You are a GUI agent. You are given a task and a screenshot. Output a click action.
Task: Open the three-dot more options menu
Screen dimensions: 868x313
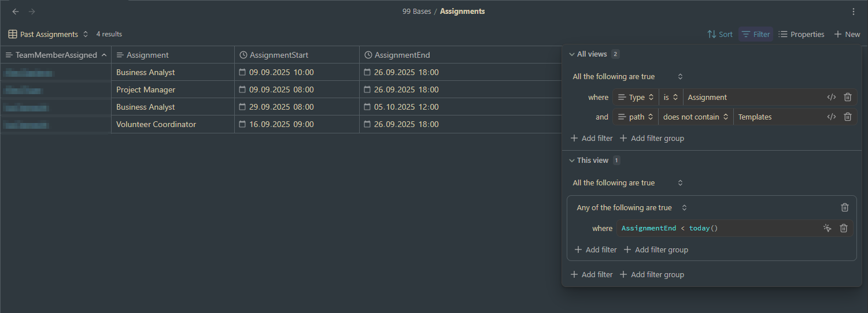[x=854, y=12]
